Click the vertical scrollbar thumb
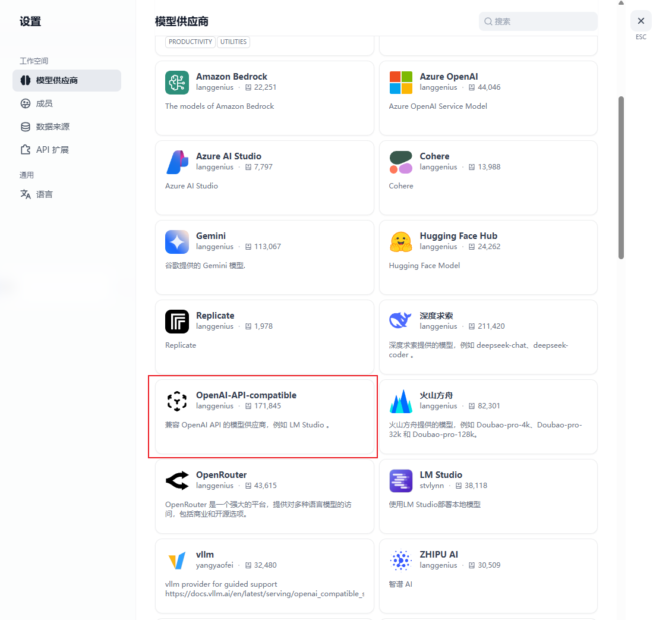The width and height of the screenshot is (672, 620). point(621,178)
